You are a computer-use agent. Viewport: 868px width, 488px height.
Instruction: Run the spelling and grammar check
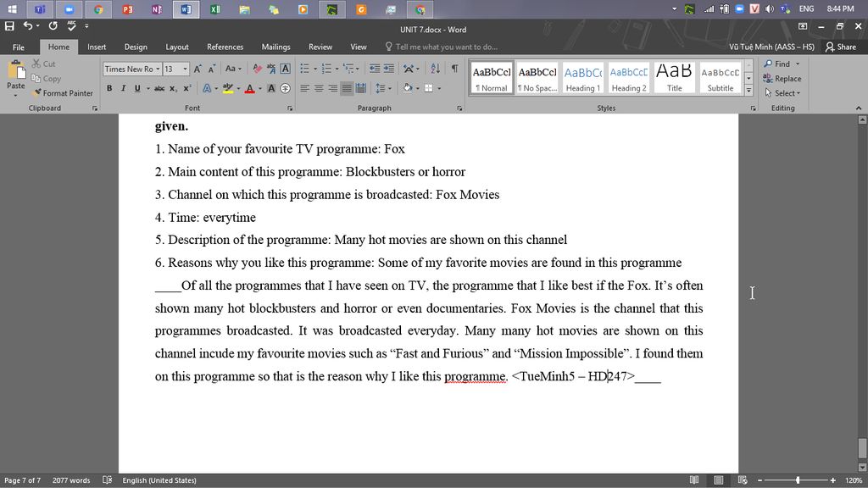click(x=71, y=25)
